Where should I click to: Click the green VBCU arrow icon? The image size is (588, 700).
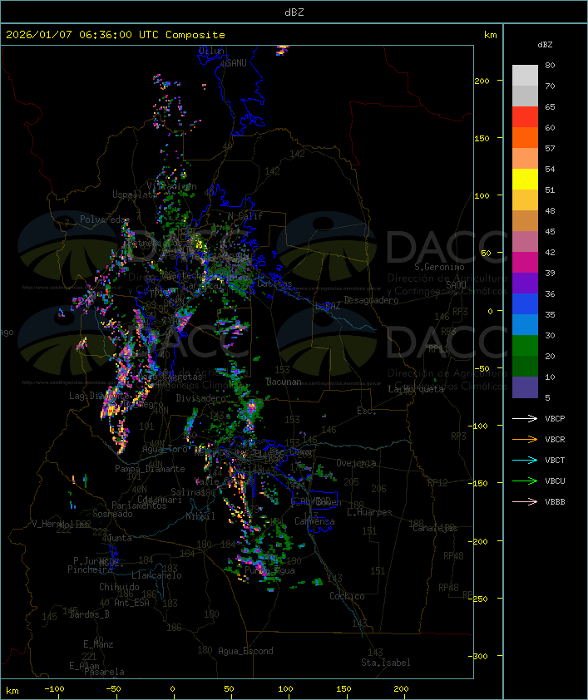tap(525, 481)
